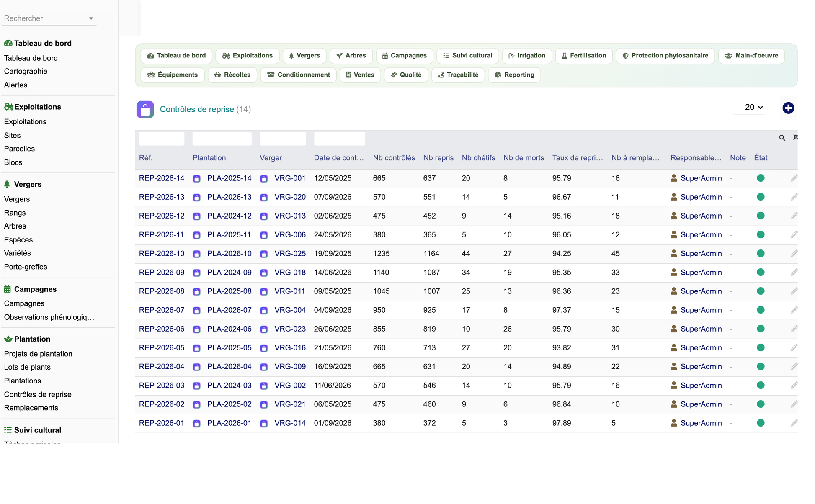
Task: Click the edit pencil for REP-2026-01
Action: coord(794,423)
